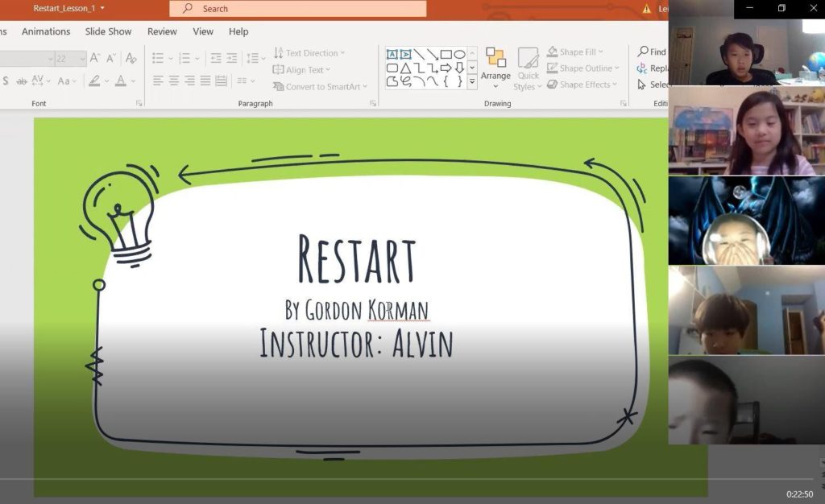This screenshot has width=825, height=504.
Task: Select the Elbow Connector shape
Action: coord(419,68)
